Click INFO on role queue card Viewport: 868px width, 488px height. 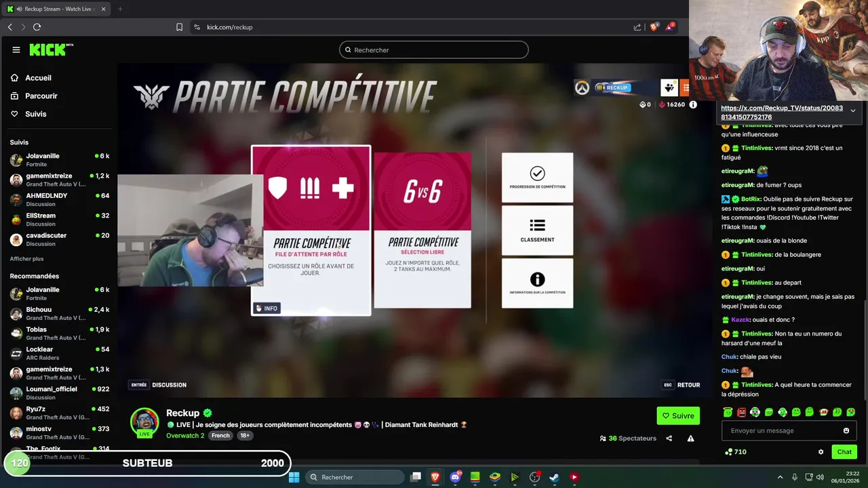coord(266,308)
